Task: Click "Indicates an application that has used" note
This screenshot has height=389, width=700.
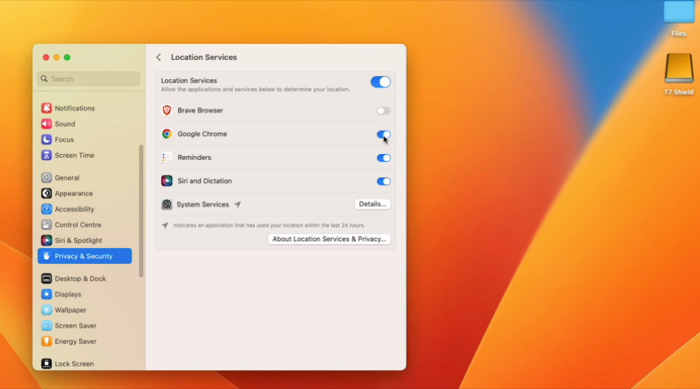Action: pyautogui.click(x=269, y=225)
